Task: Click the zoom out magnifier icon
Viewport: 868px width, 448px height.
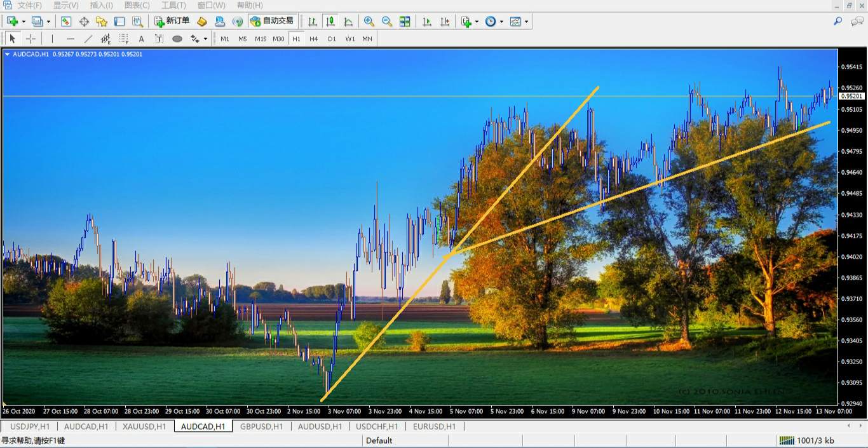Action: (386, 22)
